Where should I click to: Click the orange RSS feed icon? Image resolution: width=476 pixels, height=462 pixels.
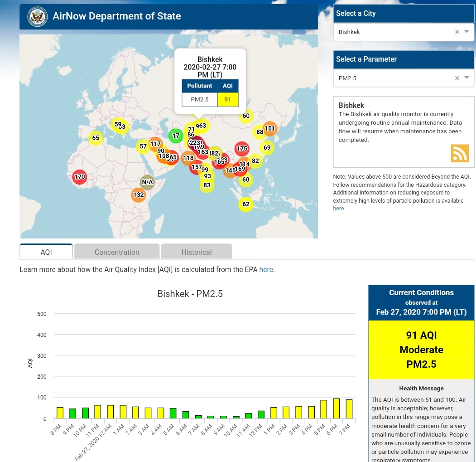pyautogui.click(x=460, y=153)
